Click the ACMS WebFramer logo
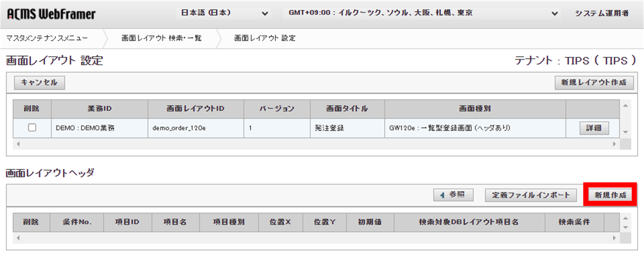The width and height of the screenshot is (644, 253). click(x=52, y=14)
